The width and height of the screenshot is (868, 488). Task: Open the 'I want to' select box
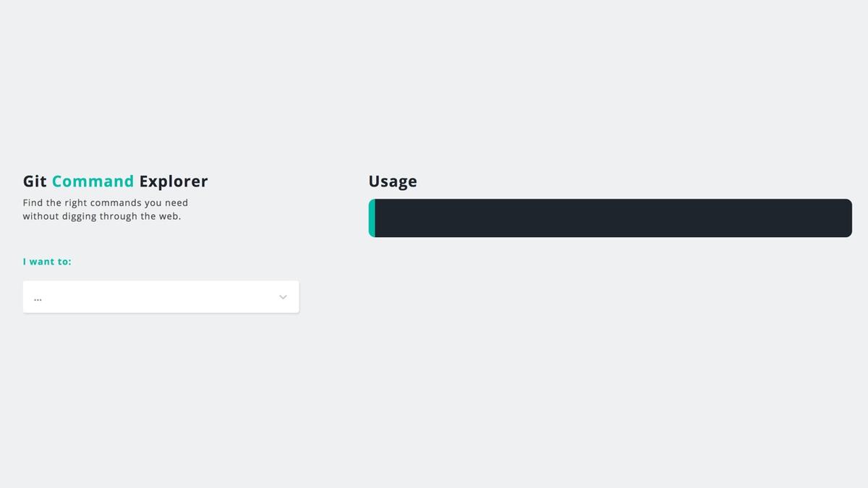click(x=161, y=297)
